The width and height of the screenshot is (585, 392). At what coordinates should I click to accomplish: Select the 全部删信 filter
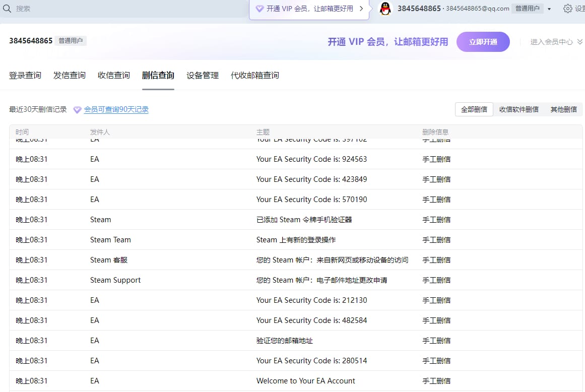(x=474, y=109)
